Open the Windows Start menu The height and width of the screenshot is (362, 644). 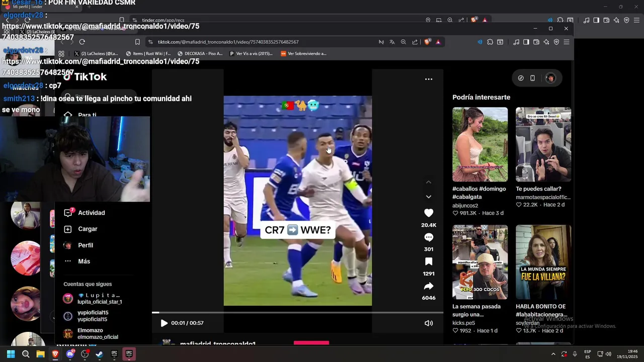[11, 354]
